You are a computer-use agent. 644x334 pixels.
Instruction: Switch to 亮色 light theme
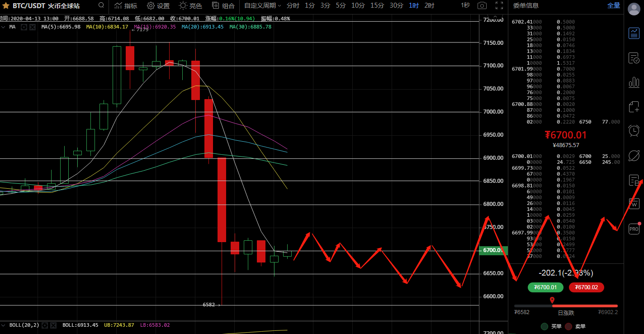coord(190,6)
